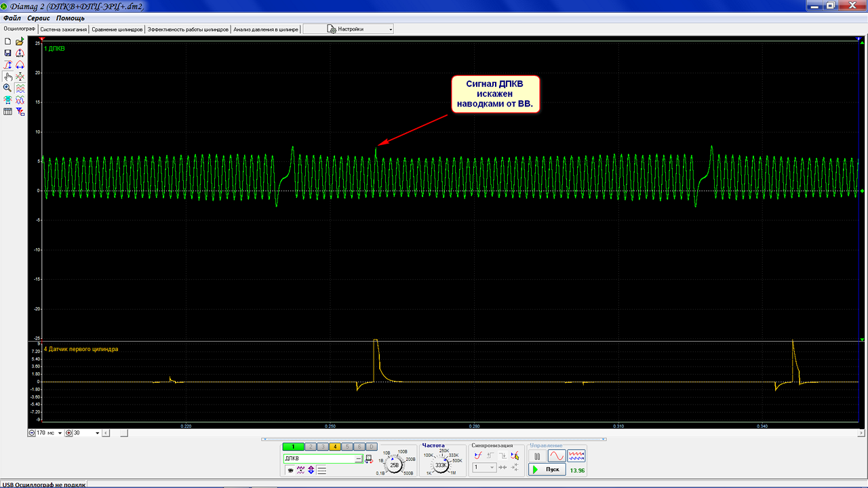Select the vertical stretch waveform tool
The image size is (868, 488).
coord(7,65)
